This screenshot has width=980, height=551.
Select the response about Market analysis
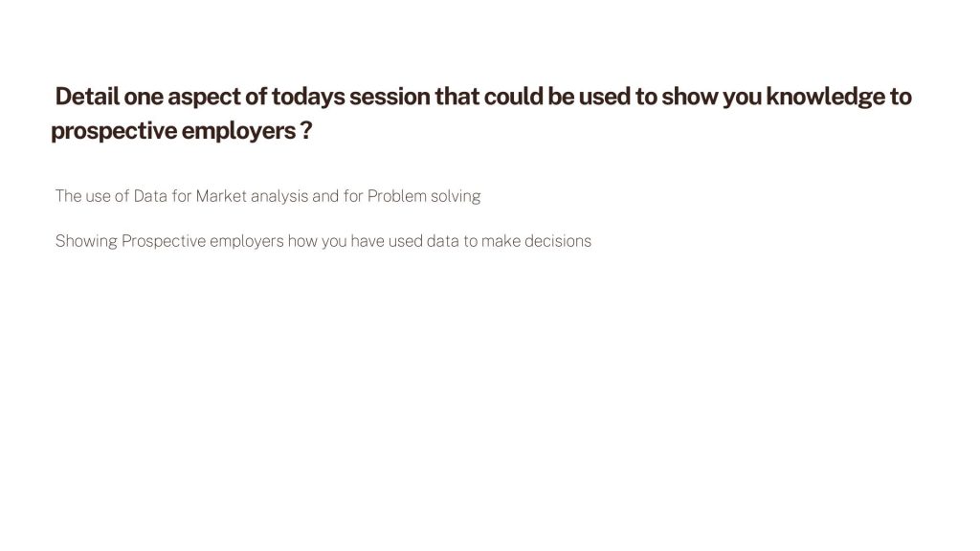pyautogui.click(x=268, y=196)
